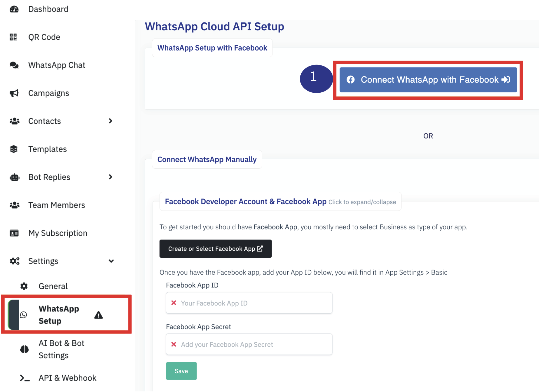Click the 'Facebook App Secret' label
Image resolution: width=542 pixels, height=392 pixels.
198,327
